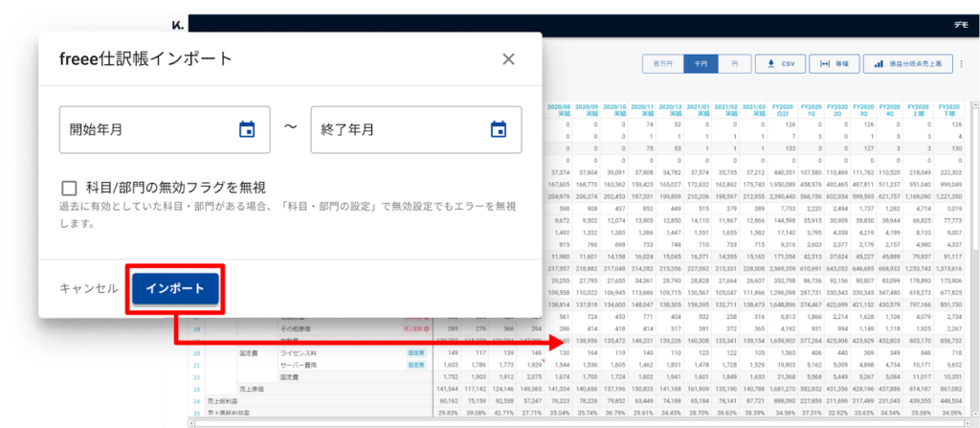
Task: Click the 固定費 tag on the サーバー費用 row
Action: (417, 364)
